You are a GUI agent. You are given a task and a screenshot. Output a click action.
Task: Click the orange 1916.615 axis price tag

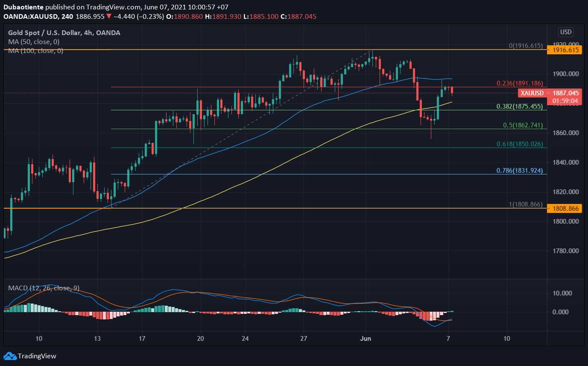[x=565, y=50]
